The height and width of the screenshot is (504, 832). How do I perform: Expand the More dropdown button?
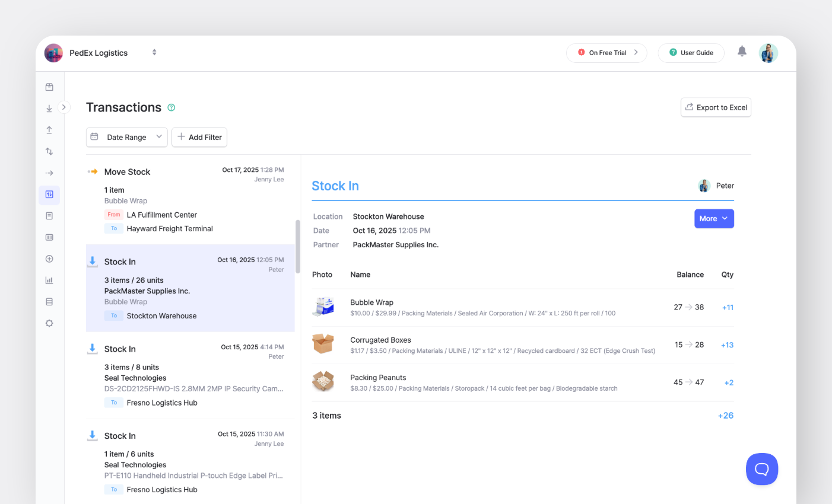[x=714, y=219]
